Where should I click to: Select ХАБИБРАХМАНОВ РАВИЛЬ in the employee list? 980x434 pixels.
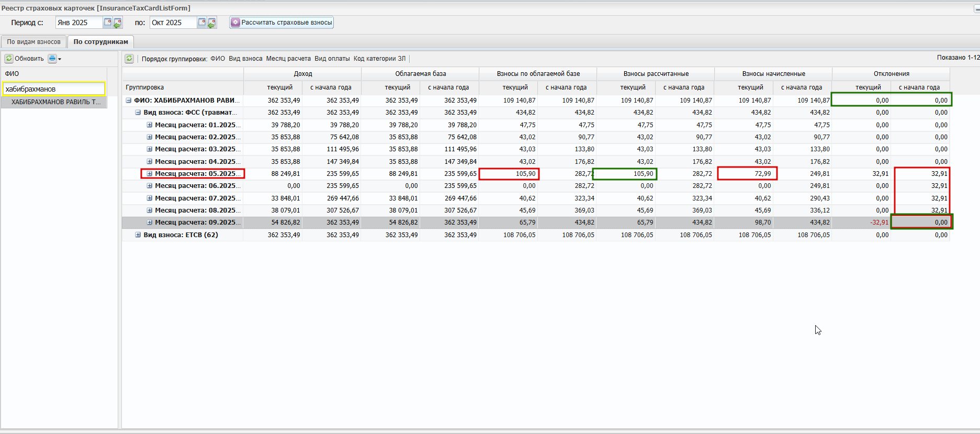click(x=55, y=102)
